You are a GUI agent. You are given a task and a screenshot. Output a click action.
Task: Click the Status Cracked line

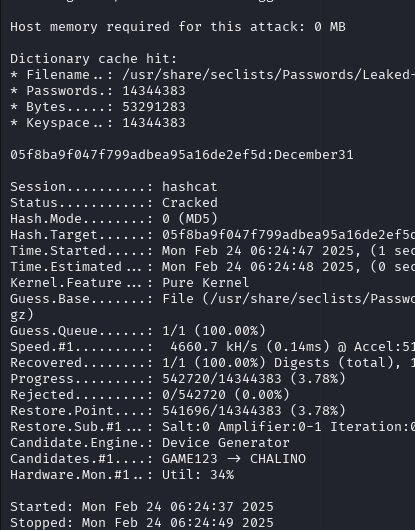tap(114, 203)
